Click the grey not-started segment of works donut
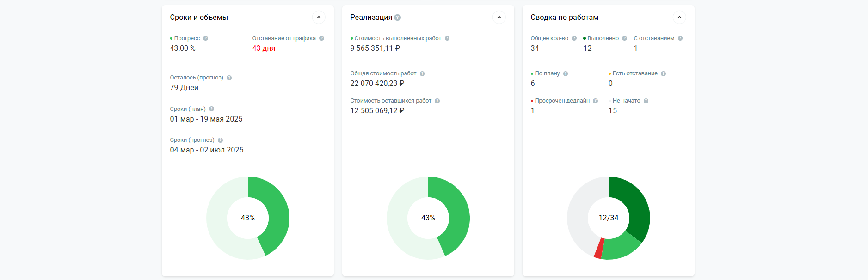The height and width of the screenshot is (280, 868). 578,213
